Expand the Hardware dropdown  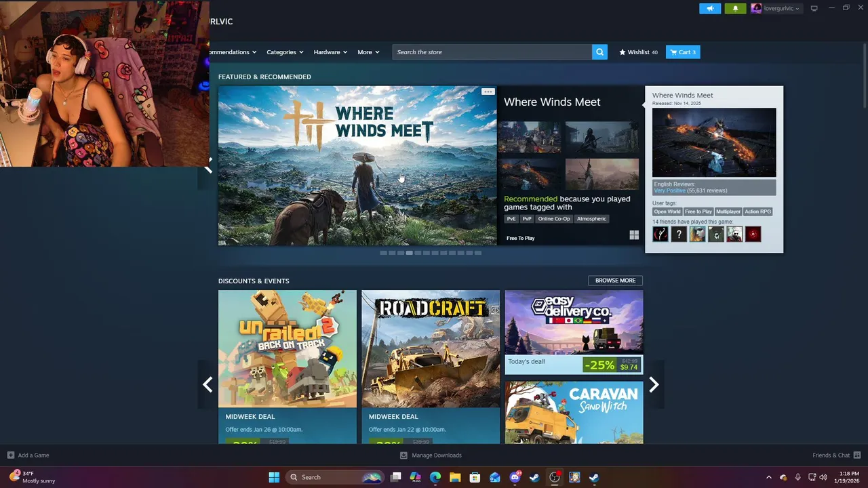tap(330, 52)
